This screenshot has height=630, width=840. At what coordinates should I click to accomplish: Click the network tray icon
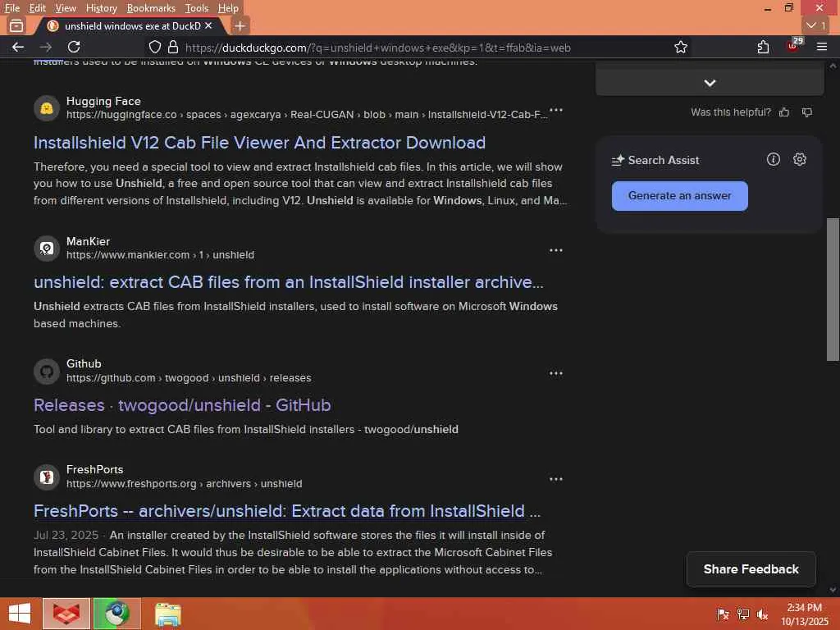(743, 614)
